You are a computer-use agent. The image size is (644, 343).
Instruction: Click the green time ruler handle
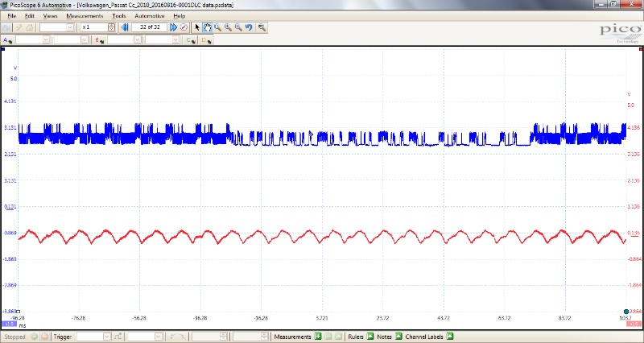click(626, 312)
